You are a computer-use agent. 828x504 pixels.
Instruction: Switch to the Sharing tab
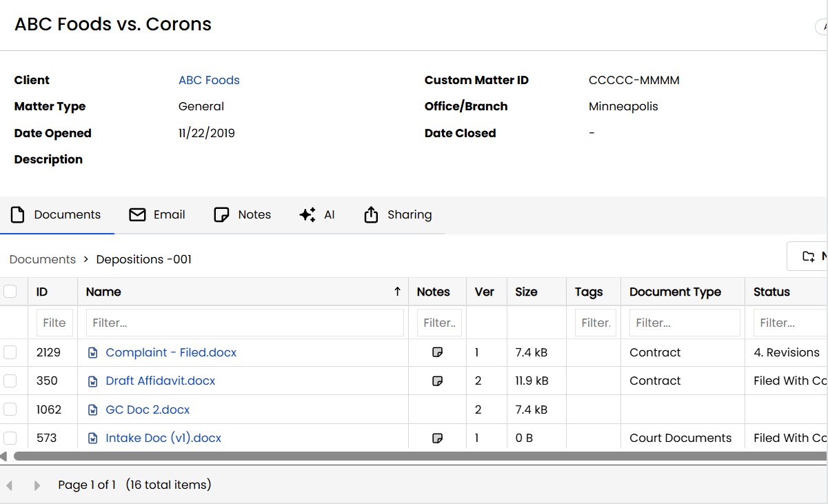click(x=398, y=214)
